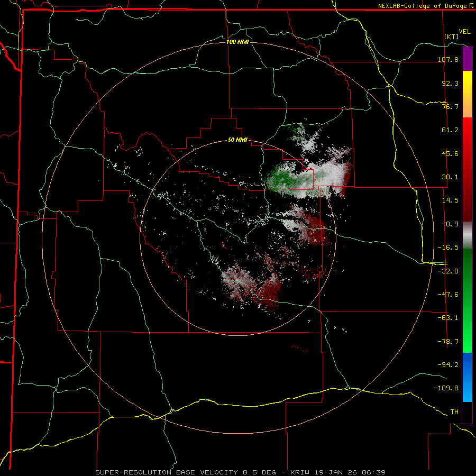Click the -94.2 value on velocity scale
This screenshot has height=476, width=476.
coord(448,364)
